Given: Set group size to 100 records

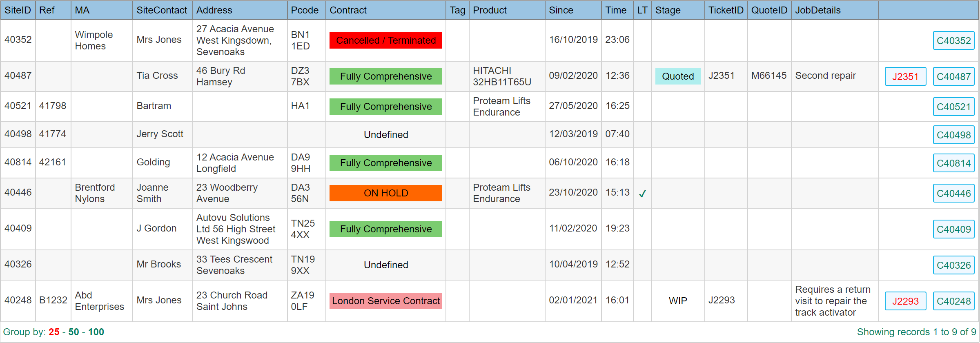Looking at the screenshot, I should click(x=96, y=332).
